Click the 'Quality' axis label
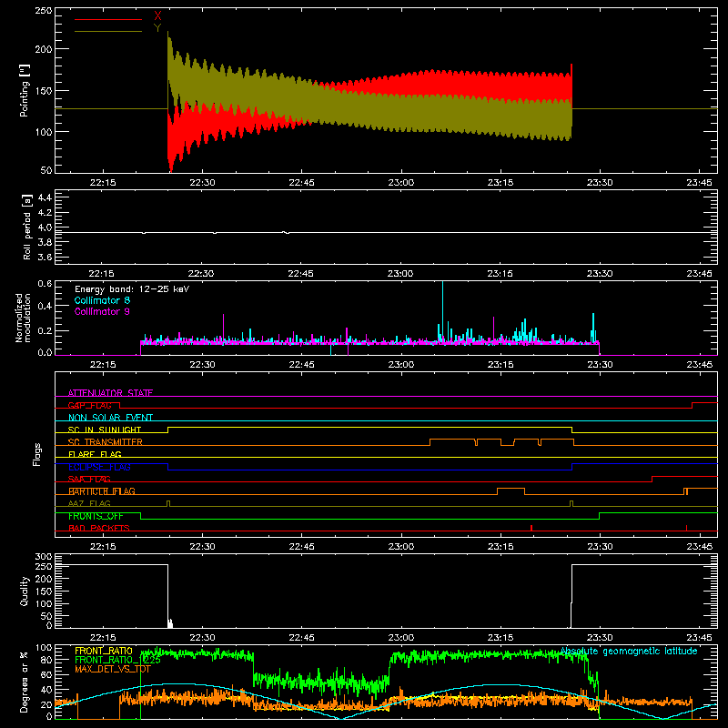 point(25,591)
